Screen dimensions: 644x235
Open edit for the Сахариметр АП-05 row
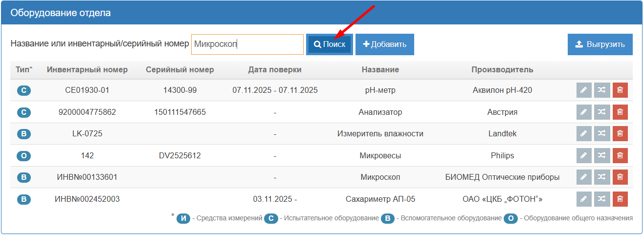tap(584, 199)
